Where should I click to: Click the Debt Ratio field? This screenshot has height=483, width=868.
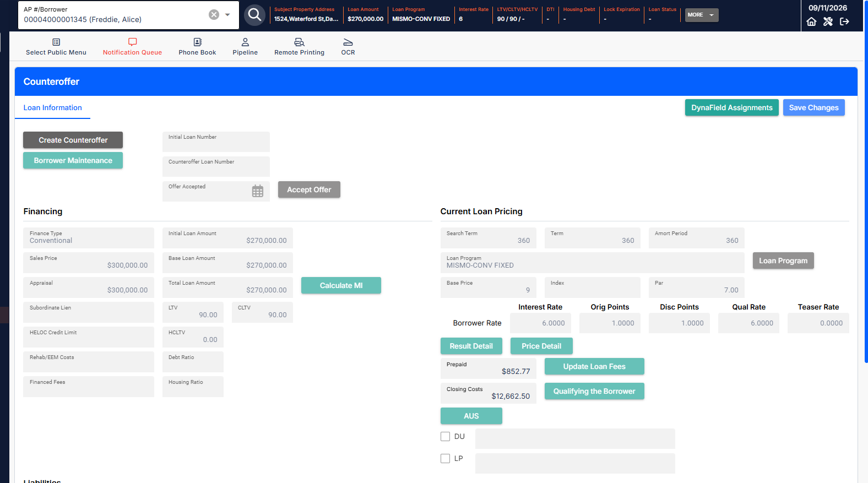click(193, 362)
